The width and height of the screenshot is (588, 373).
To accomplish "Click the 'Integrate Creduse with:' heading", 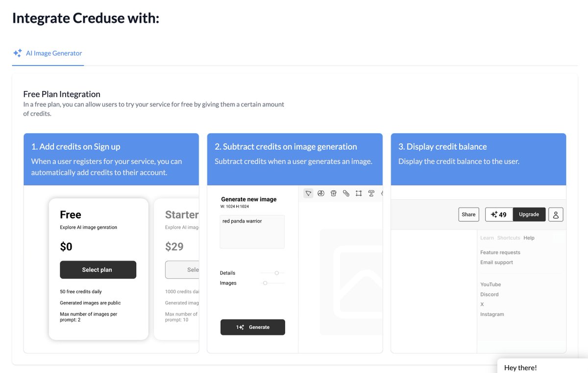I will (86, 18).
